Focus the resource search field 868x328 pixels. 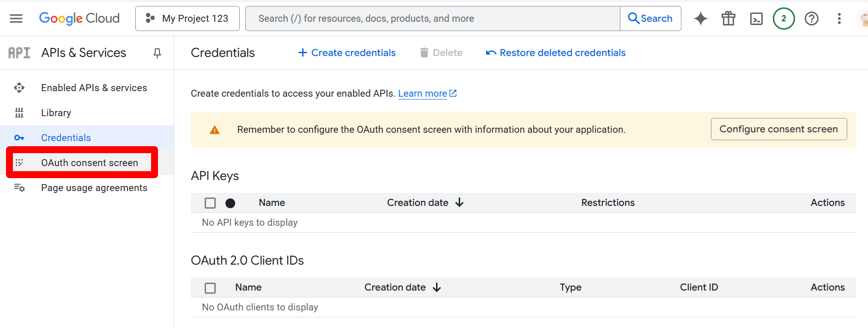click(x=433, y=19)
